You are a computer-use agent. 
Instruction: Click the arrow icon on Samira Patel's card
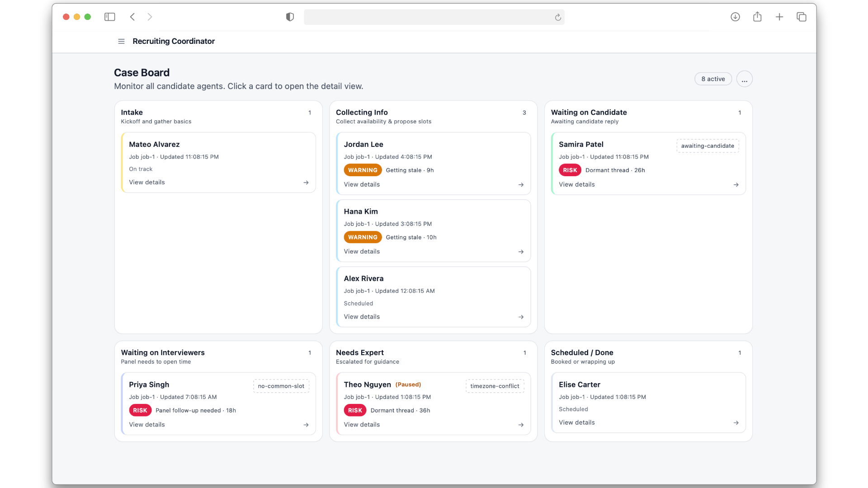pyautogui.click(x=736, y=184)
